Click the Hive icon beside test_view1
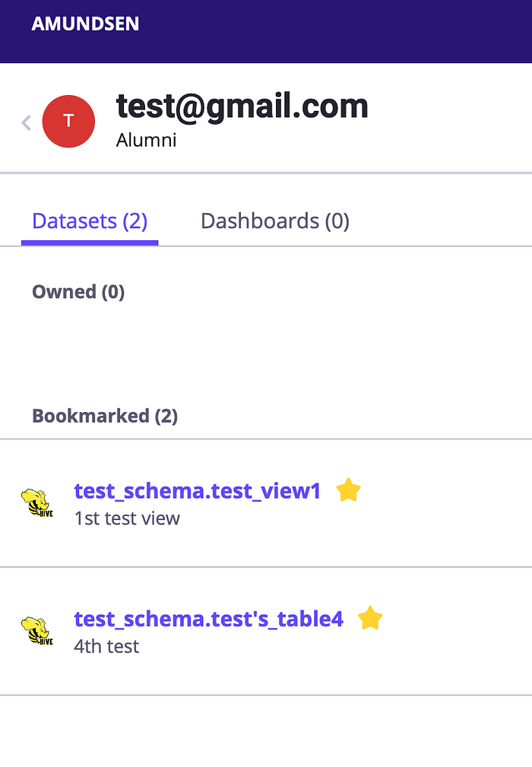The width and height of the screenshot is (532, 767). [x=36, y=503]
